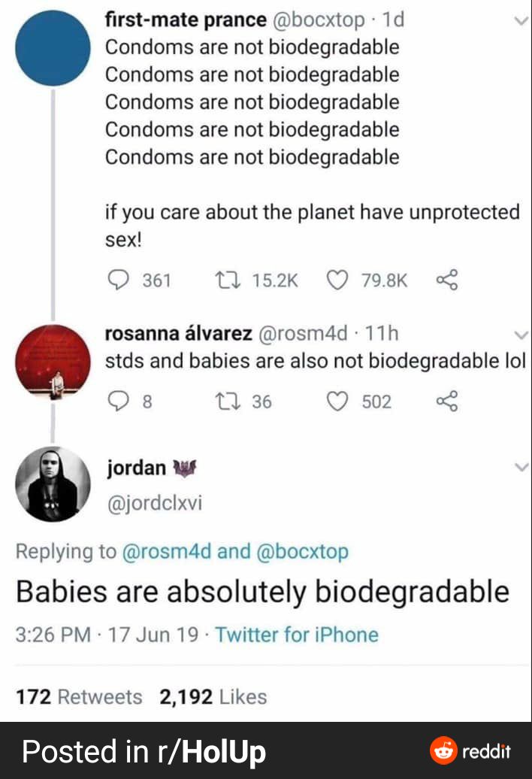Click the Reddit logo icon
This screenshot has width=532, height=779.
point(443,751)
